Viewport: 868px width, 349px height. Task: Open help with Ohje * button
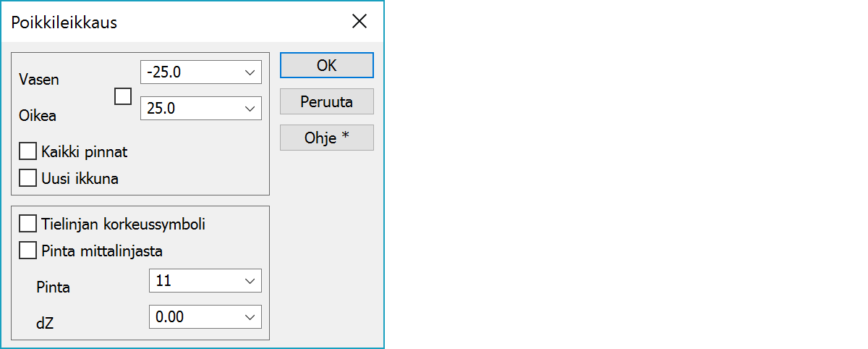[x=326, y=138]
